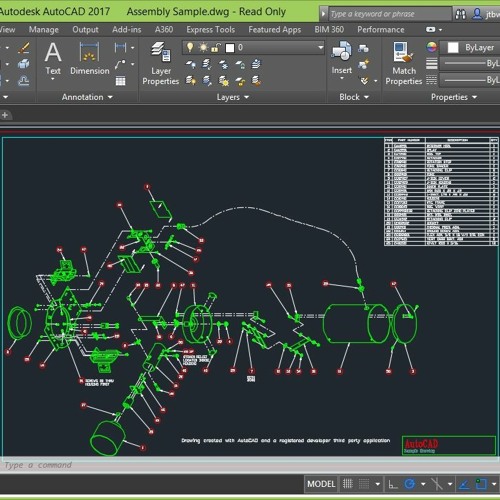This screenshot has width=500, height=500.
Task: Add a new drawing tab with plus
Action: 5,115
